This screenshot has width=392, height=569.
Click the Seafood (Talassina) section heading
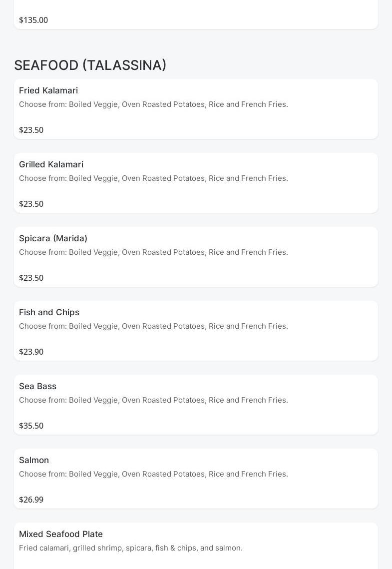coord(90,65)
